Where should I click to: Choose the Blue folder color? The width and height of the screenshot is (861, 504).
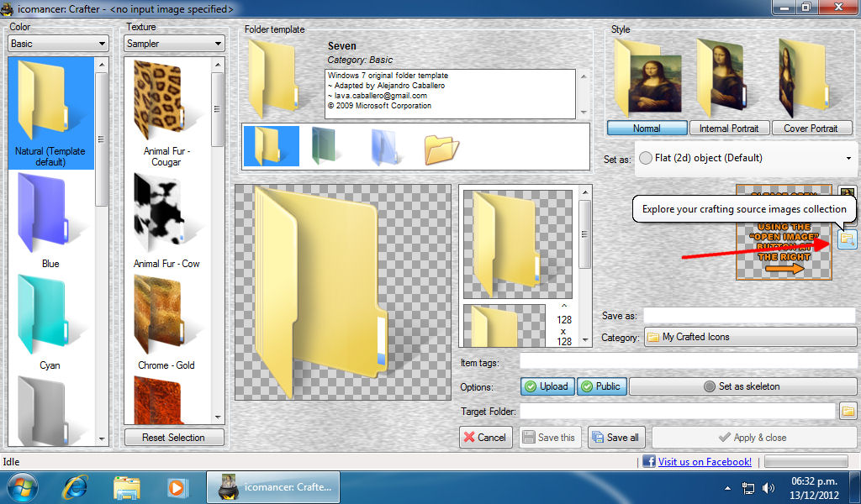click(51, 220)
